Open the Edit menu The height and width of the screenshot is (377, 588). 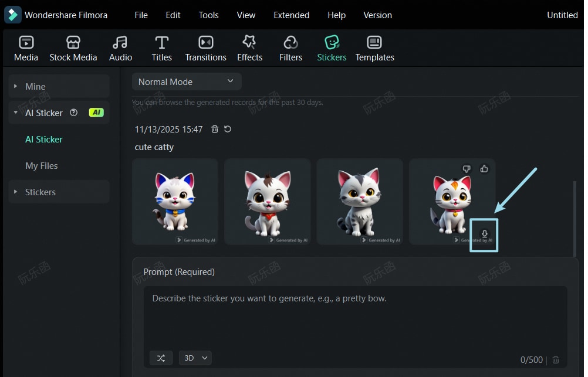(173, 15)
